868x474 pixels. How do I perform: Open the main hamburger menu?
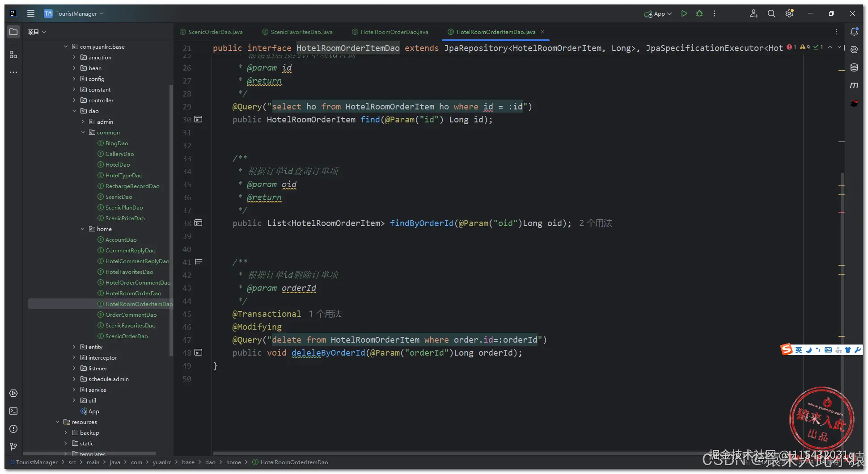[30, 13]
